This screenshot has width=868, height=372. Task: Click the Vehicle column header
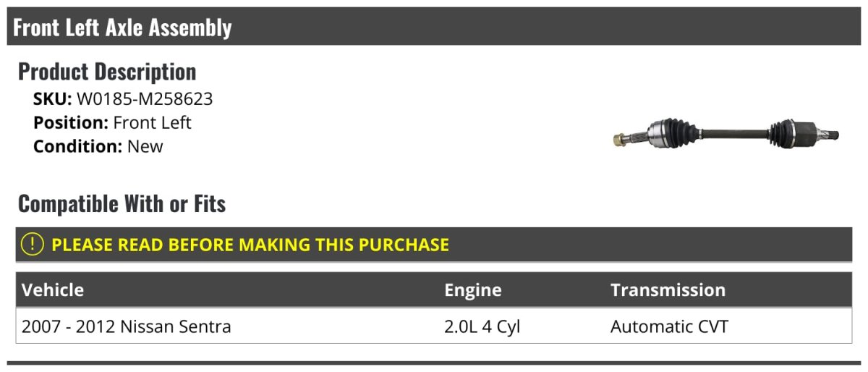(53, 290)
